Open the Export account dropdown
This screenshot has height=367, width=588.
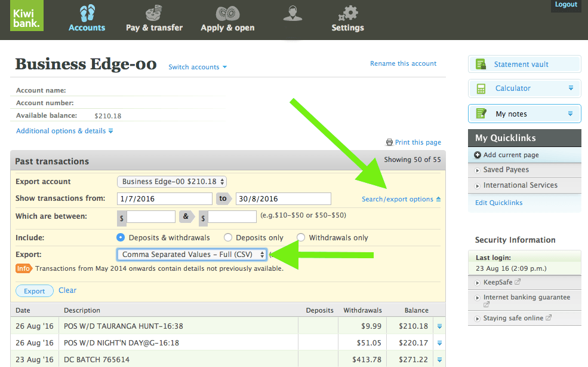(x=172, y=182)
